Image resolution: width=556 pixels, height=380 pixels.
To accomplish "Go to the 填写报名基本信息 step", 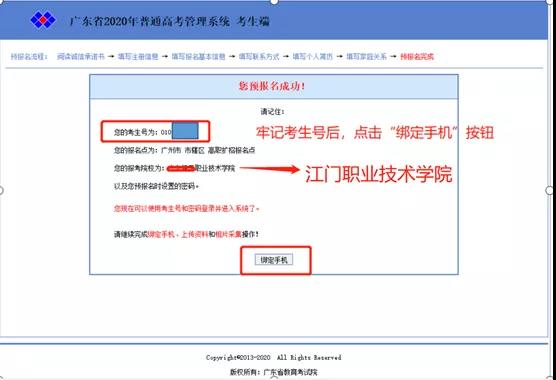I will tap(198, 56).
